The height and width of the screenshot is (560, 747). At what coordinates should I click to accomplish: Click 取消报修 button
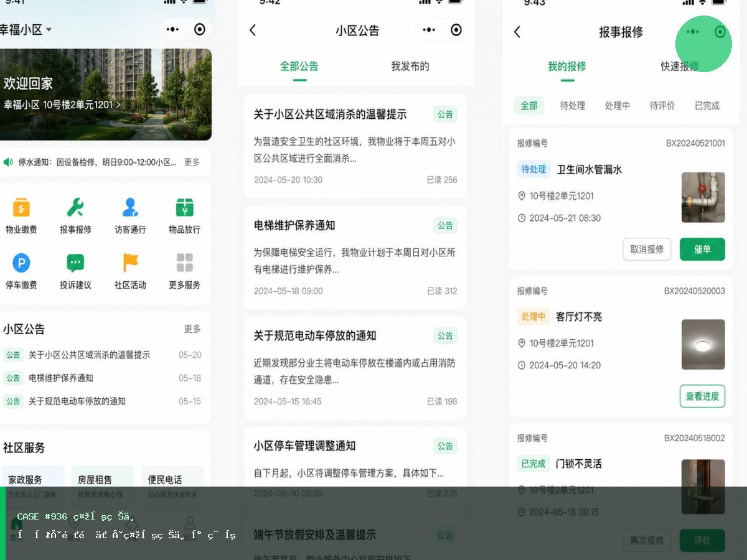point(647,249)
